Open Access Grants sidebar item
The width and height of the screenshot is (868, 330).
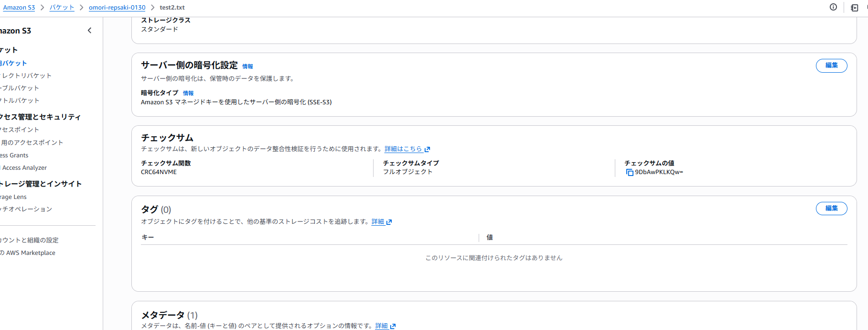click(14, 155)
